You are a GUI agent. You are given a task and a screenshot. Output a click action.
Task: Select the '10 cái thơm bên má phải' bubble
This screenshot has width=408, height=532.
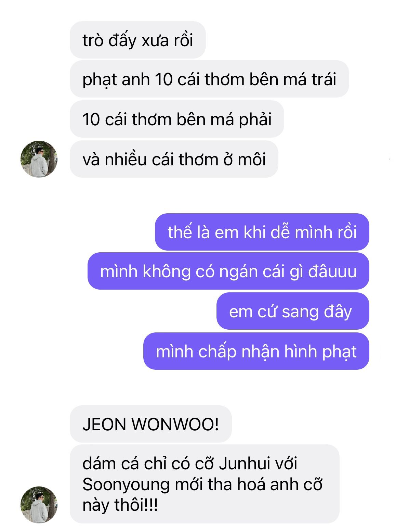177,119
